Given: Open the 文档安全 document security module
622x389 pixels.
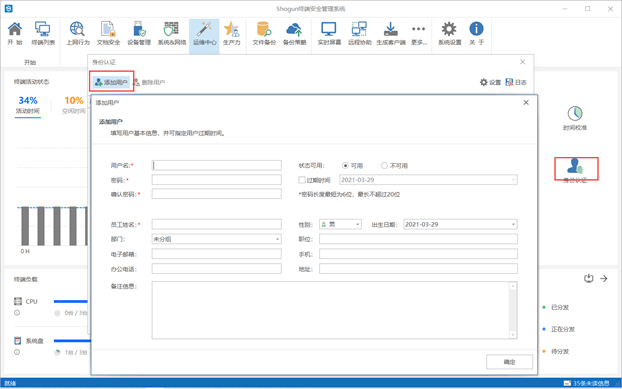Looking at the screenshot, I should pos(108,33).
